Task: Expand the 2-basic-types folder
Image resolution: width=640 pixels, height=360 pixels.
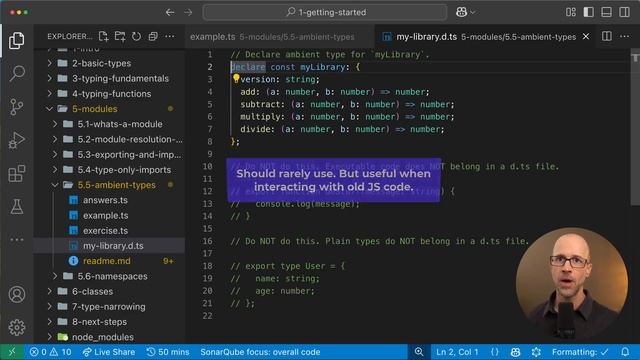Action: tap(109, 63)
